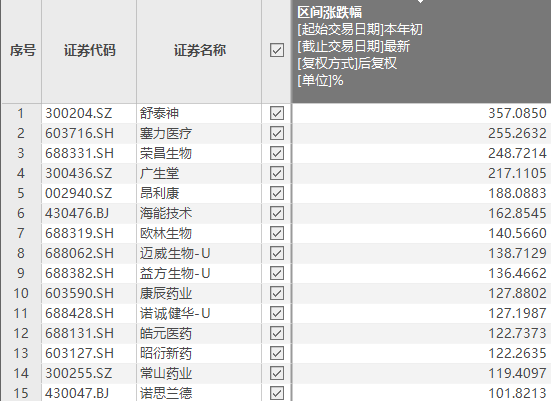Select the 常山药业 name cell
Screen dimensions: 551x401
(x=199, y=373)
